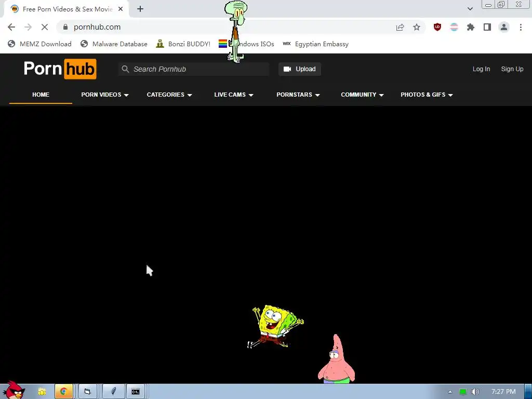Open the Egyptian Embassy bookmark
This screenshot has height=399, width=532.
click(315, 44)
